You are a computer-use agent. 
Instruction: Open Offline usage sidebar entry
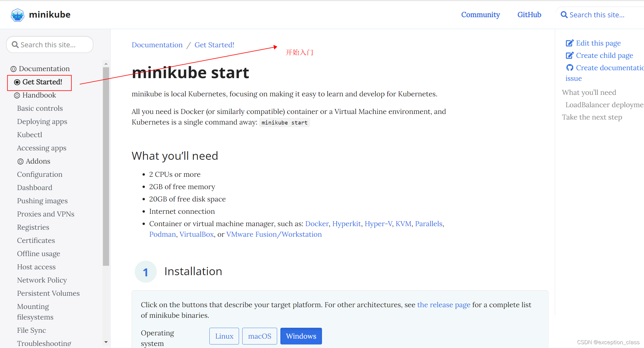[x=38, y=254]
